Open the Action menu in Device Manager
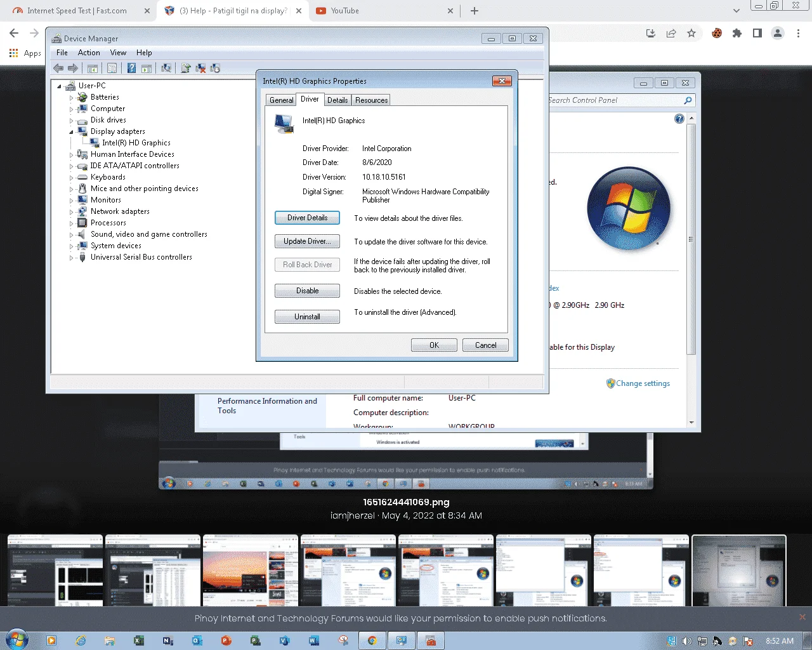The width and height of the screenshot is (812, 650). point(89,53)
